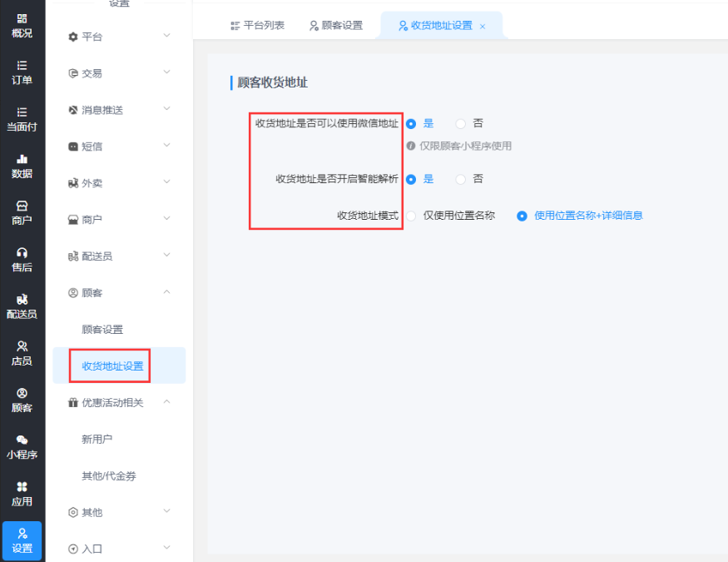
Task: Select 否 for 智能解析 smart parsing
Action: (x=461, y=179)
